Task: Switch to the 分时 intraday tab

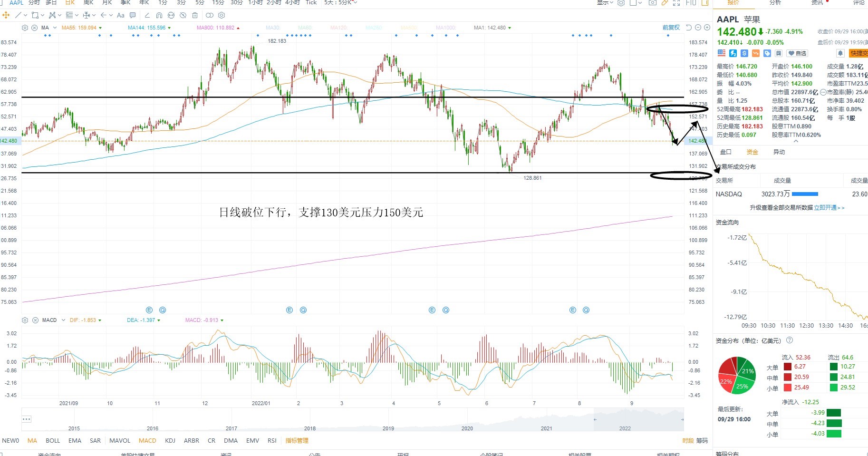Action: click(34, 2)
